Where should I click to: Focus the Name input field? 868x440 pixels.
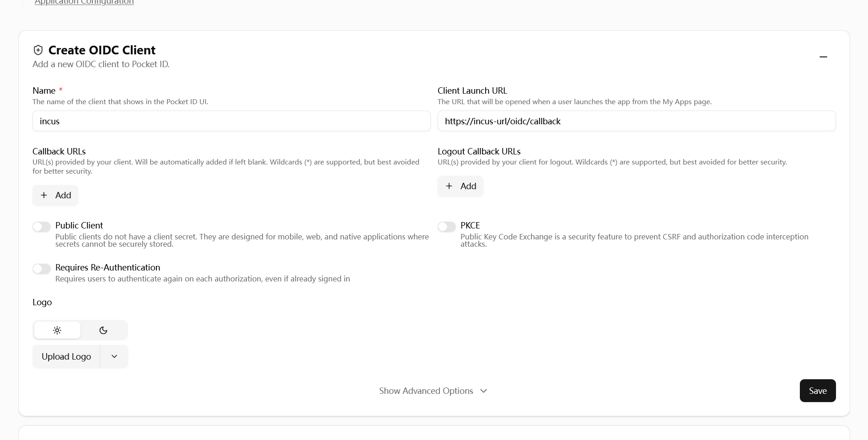[x=231, y=122]
